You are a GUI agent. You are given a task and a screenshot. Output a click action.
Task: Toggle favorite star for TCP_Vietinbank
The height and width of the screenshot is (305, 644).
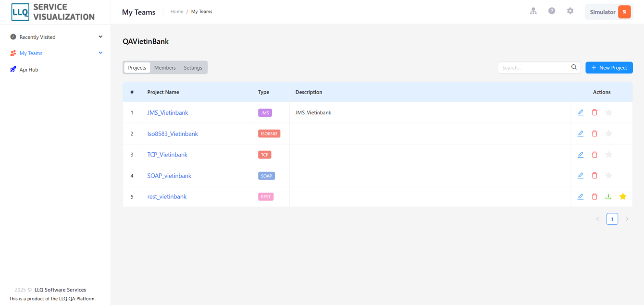pos(609,155)
